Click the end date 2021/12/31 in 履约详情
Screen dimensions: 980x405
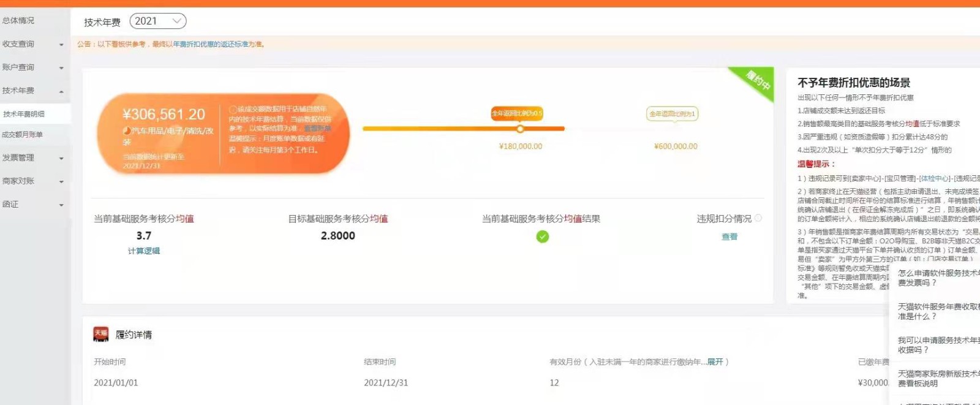pyautogui.click(x=386, y=383)
